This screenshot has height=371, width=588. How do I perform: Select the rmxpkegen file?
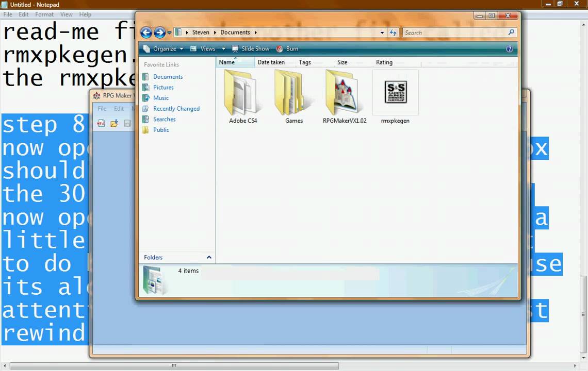pyautogui.click(x=395, y=97)
